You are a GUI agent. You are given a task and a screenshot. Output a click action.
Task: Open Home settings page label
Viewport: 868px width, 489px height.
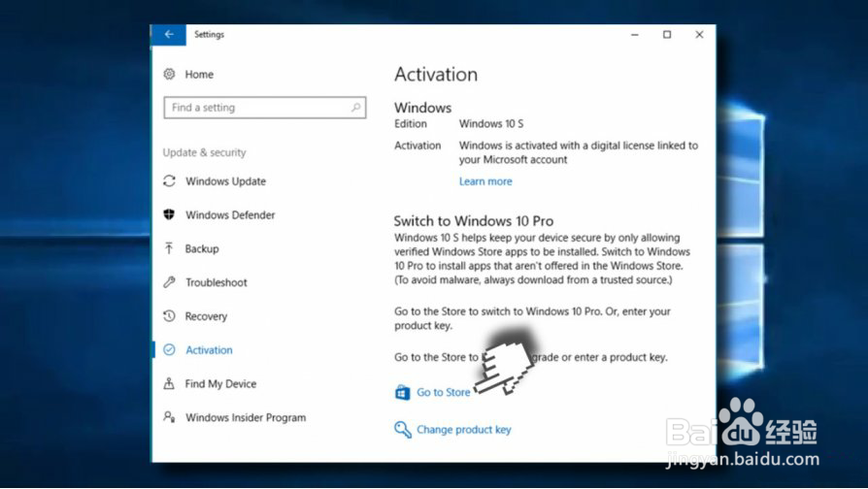click(x=199, y=74)
